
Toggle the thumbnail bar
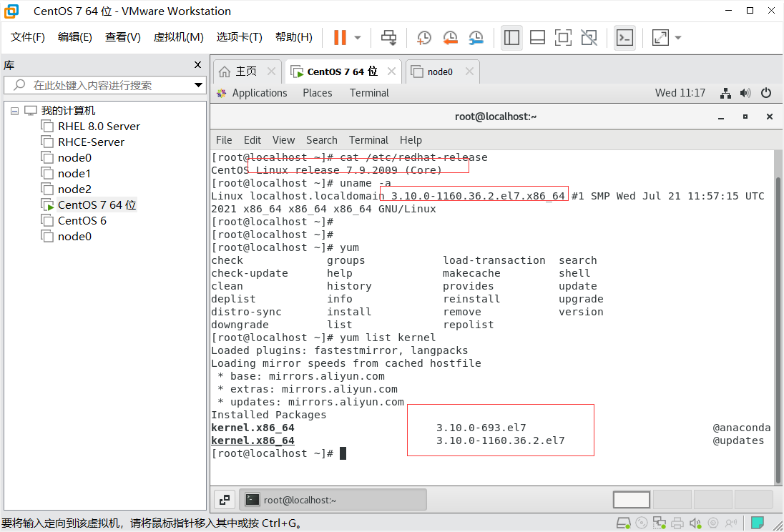click(x=537, y=38)
